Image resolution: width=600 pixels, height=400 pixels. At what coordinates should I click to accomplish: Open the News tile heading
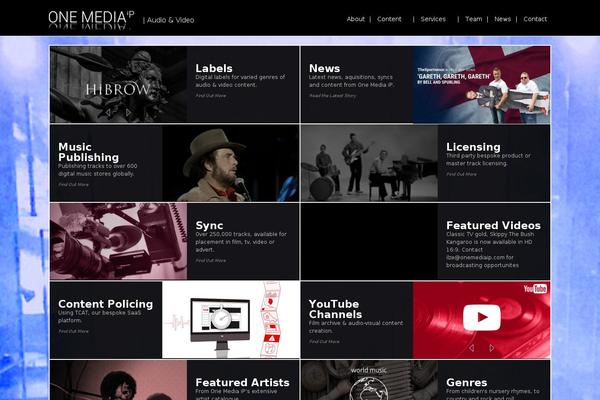coord(324,68)
